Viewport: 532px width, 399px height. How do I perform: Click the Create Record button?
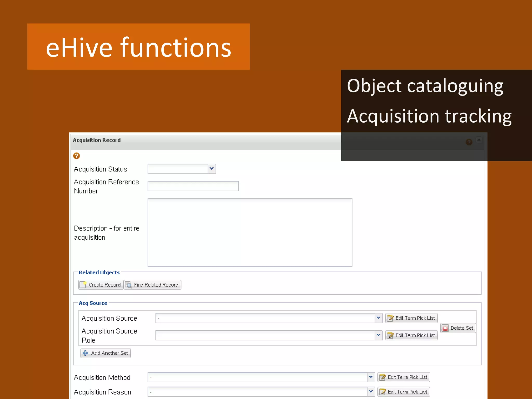(101, 285)
